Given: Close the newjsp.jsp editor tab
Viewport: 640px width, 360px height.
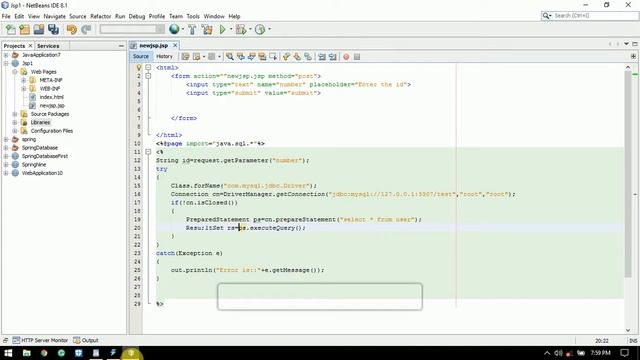Looking at the screenshot, I should (175, 45).
